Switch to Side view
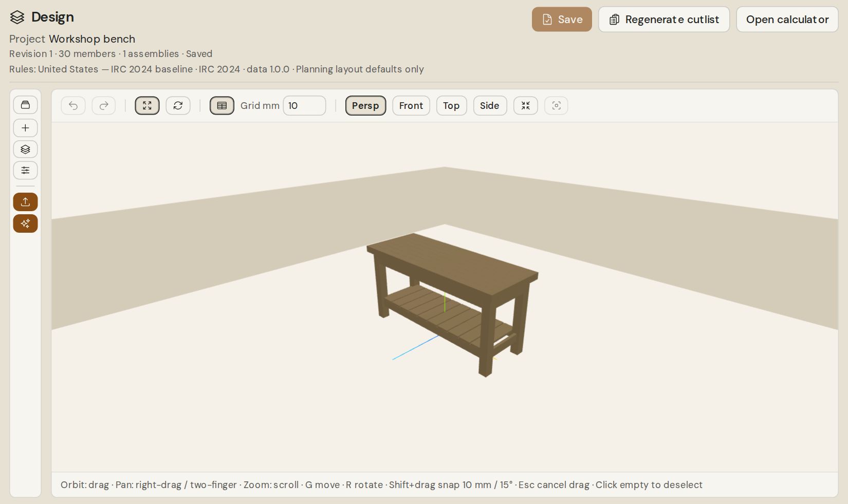The height and width of the screenshot is (504, 848). pos(490,106)
